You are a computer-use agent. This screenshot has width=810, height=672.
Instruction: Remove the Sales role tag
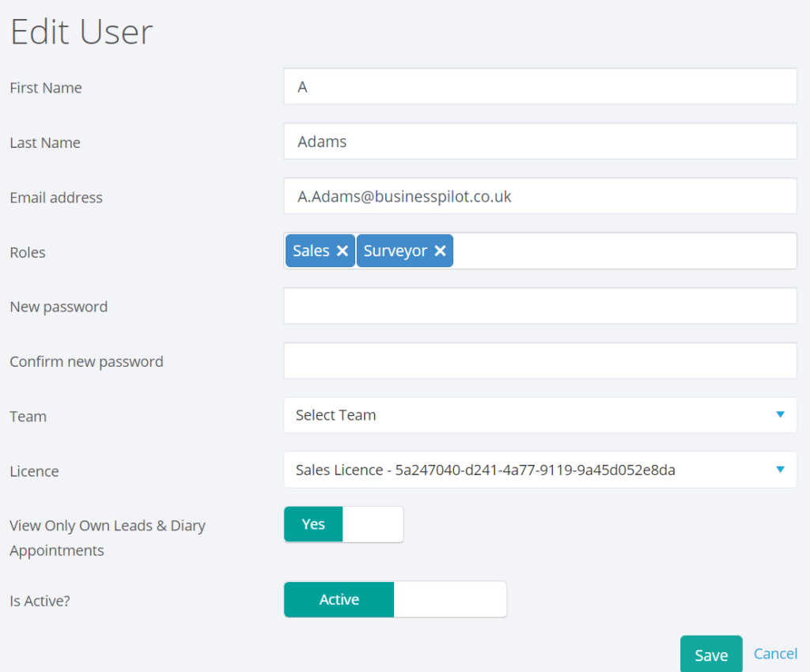(x=343, y=251)
